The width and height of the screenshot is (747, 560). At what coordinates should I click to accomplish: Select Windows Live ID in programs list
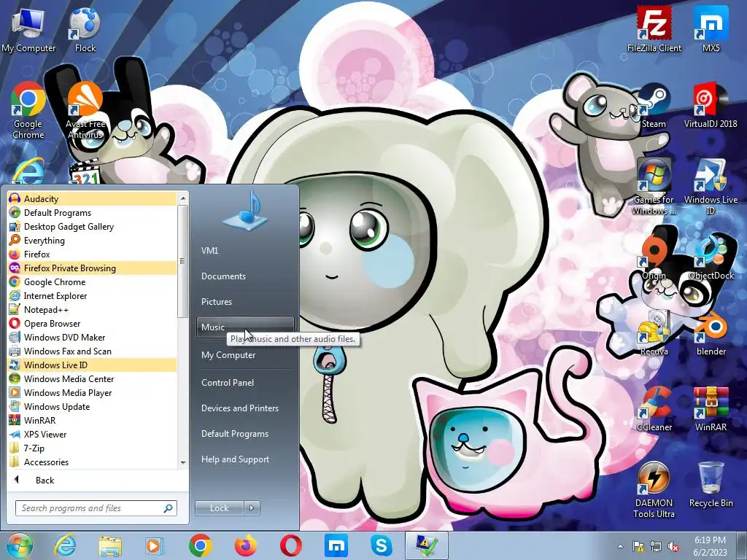coord(92,365)
